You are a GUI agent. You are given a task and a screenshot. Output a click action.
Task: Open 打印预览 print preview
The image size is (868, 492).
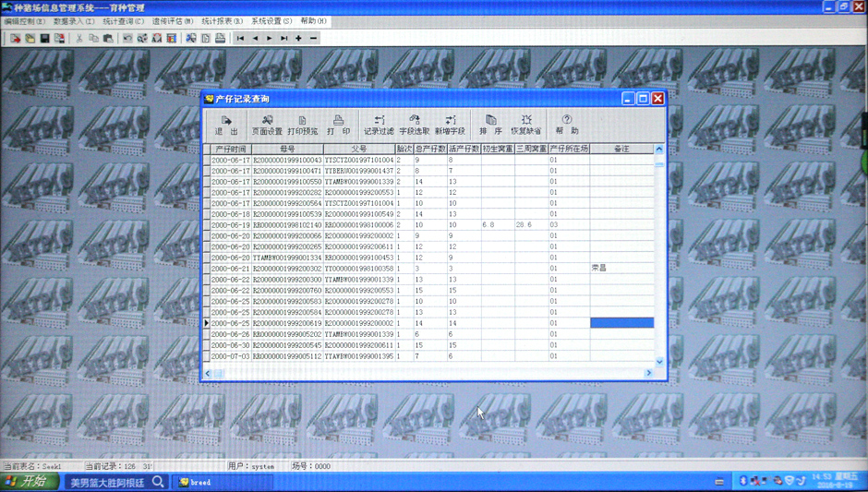pos(302,125)
